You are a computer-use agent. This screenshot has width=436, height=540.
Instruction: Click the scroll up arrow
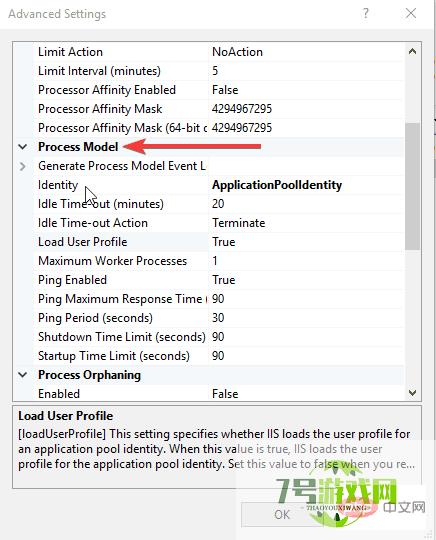pos(412,52)
